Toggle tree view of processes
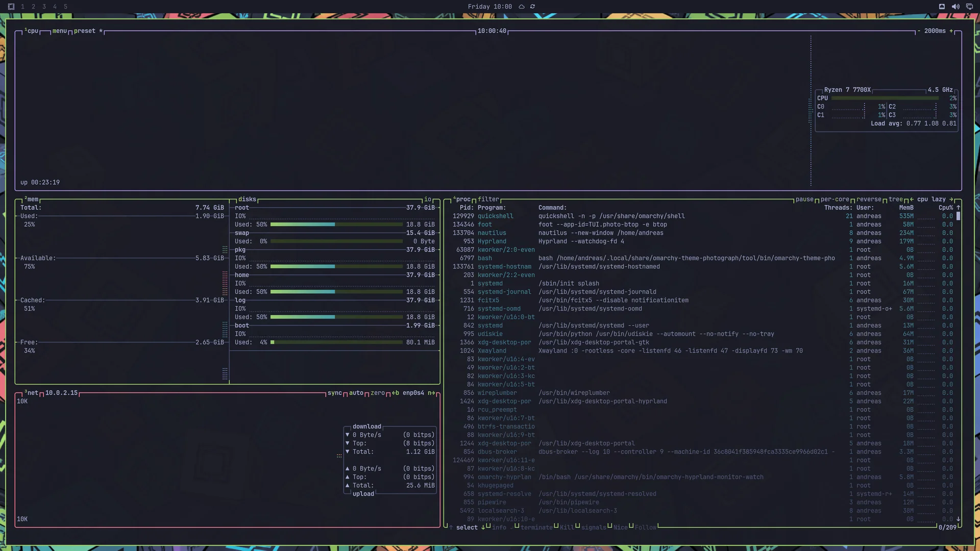This screenshot has height=551, width=980. coord(896,199)
